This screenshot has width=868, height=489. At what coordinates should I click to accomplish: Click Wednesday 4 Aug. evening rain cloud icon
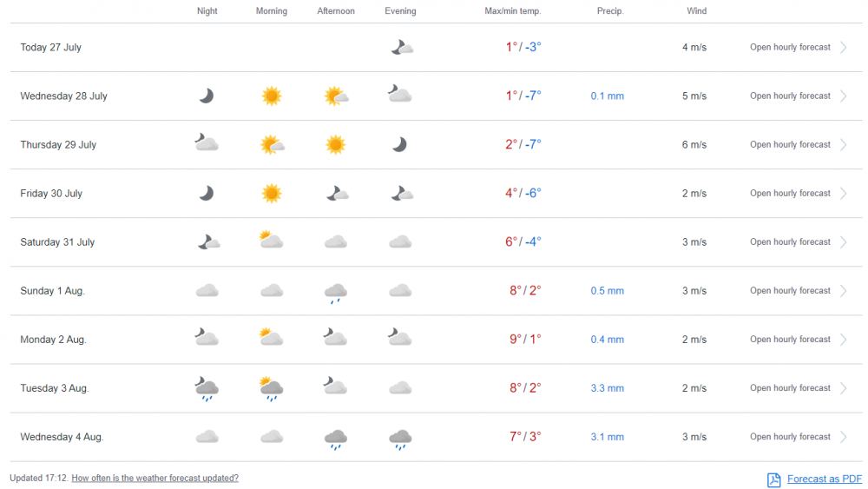point(400,439)
